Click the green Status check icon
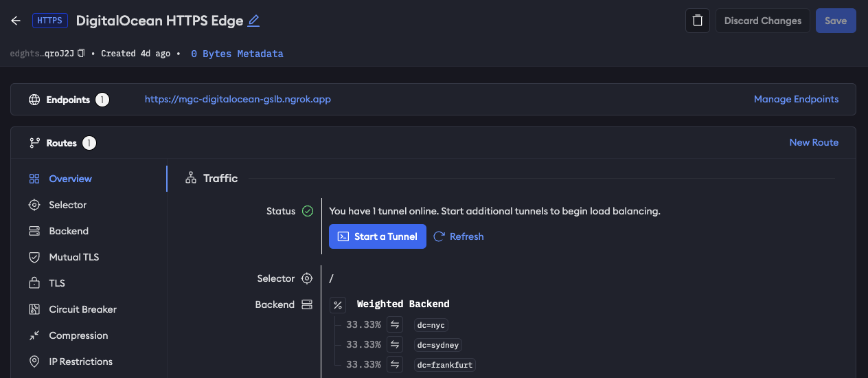 (x=307, y=211)
